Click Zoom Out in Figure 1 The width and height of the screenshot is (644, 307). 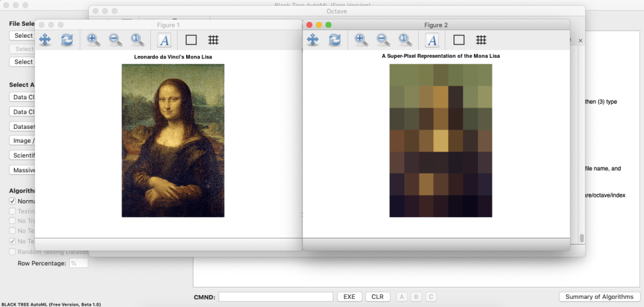tap(116, 40)
